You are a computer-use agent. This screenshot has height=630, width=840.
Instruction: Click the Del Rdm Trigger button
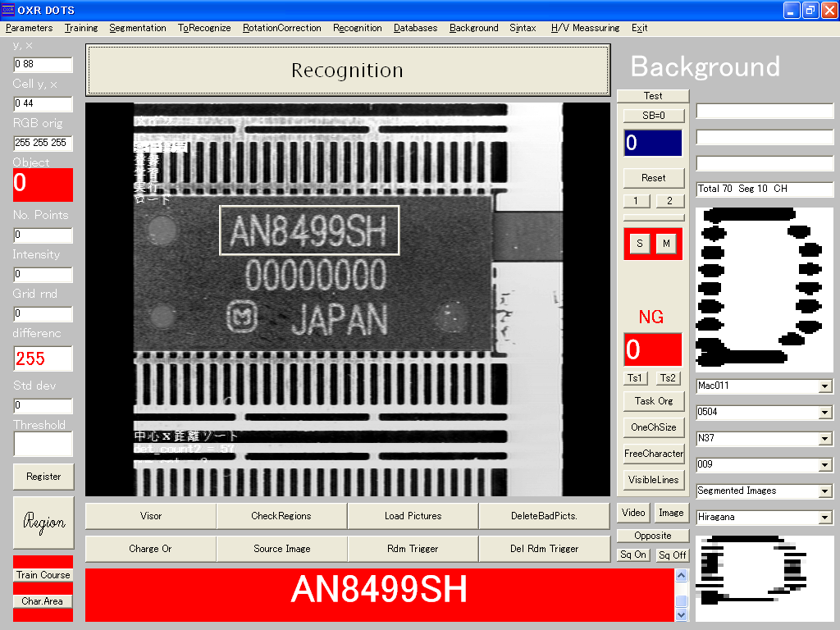(x=545, y=549)
